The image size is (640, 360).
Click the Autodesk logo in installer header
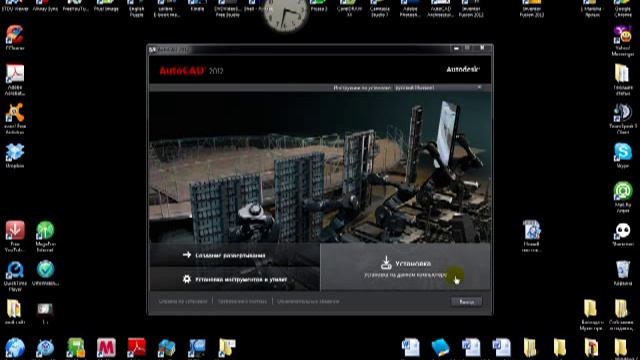pyautogui.click(x=462, y=69)
